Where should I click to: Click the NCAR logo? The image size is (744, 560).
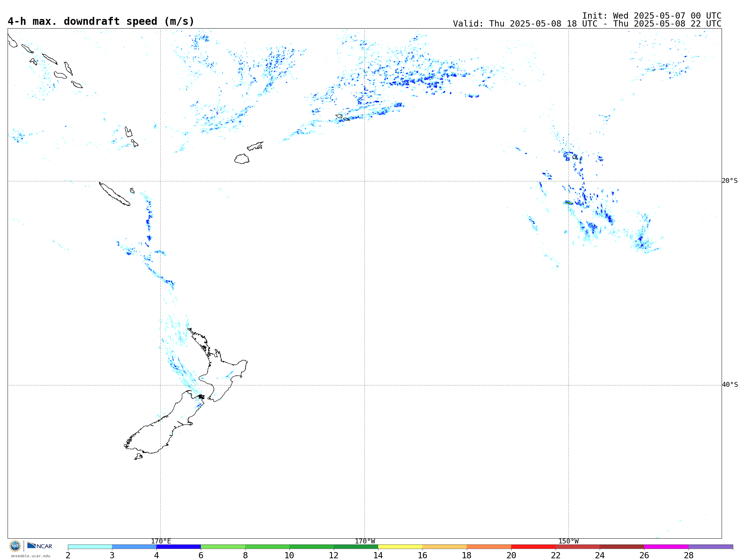tap(40, 546)
